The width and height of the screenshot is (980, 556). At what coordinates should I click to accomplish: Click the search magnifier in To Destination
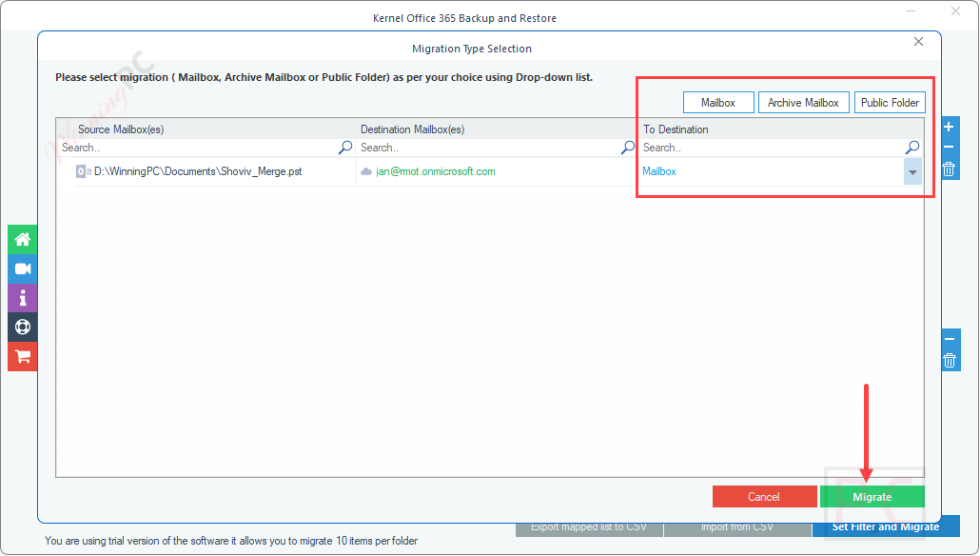pos(912,148)
